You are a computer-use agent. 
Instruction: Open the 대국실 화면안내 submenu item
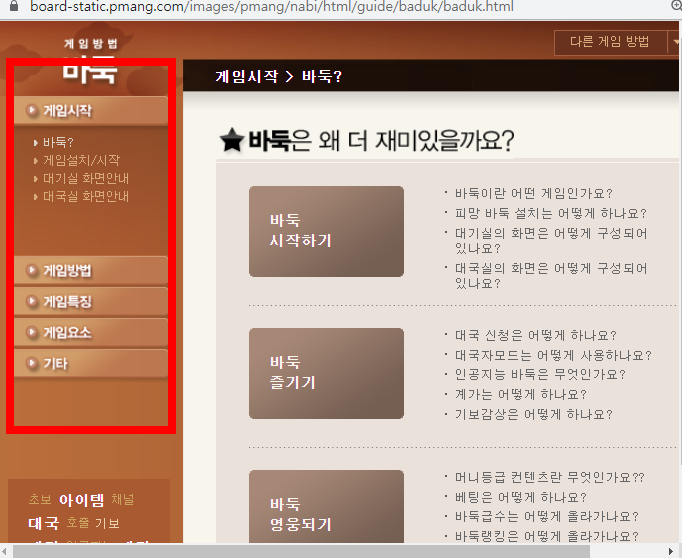86,196
